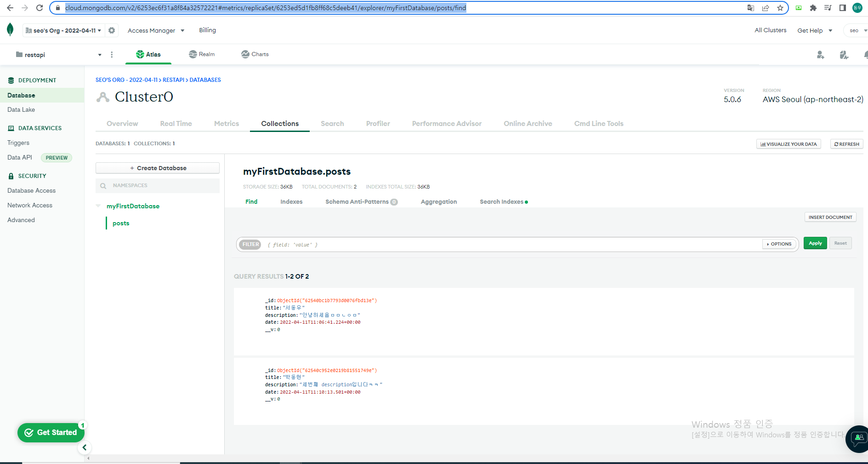This screenshot has width=868, height=464.
Task: Open Charts from top navigation
Action: [255, 54]
